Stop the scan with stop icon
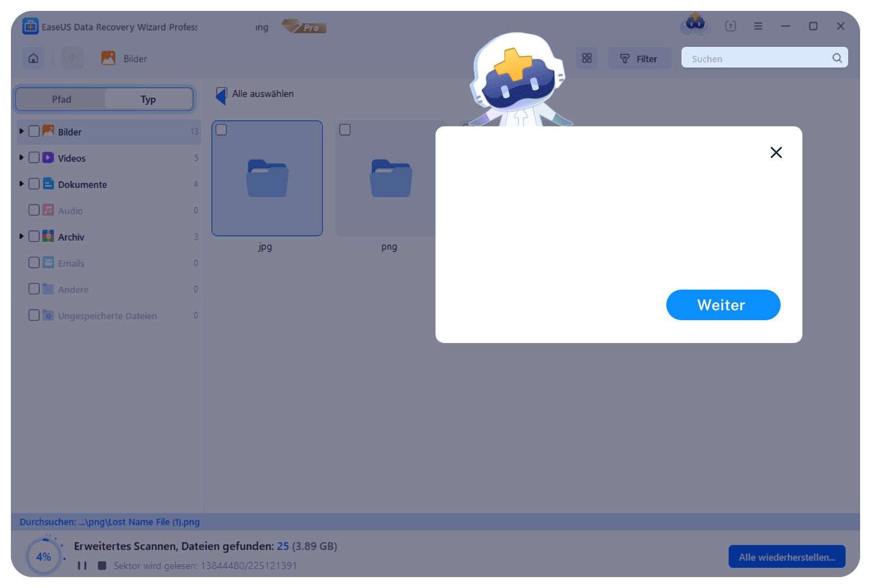The width and height of the screenshot is (871, 588). pyautogui.click(x=102, y=566)
